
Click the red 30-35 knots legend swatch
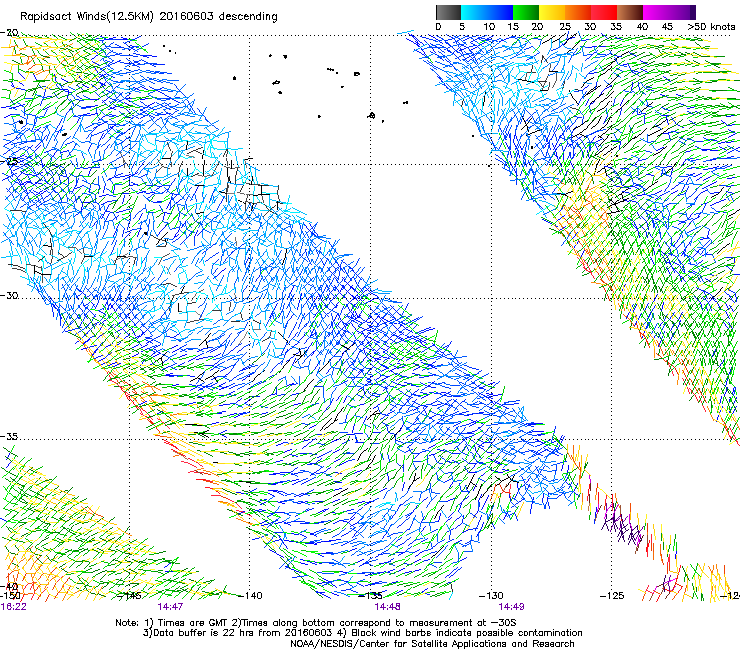click(x=604, y=12)
